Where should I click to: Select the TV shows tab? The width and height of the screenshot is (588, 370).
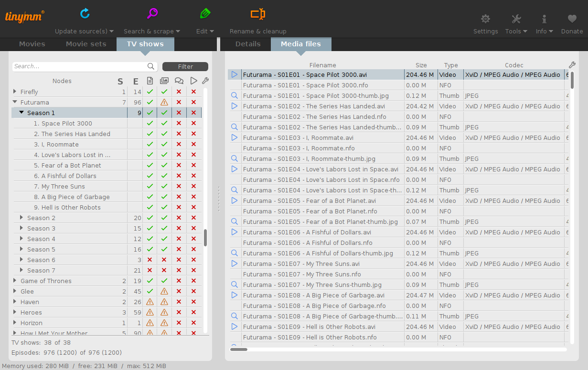[145, 44]
